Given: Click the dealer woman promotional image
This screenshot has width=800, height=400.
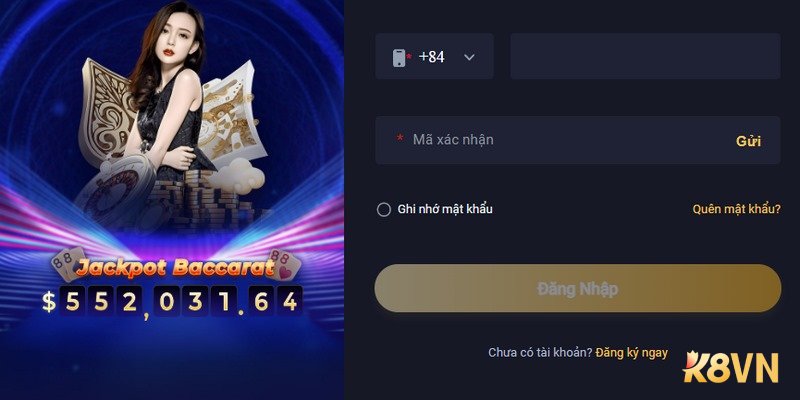Looking at the screenshot, I should tap(168, 97).
